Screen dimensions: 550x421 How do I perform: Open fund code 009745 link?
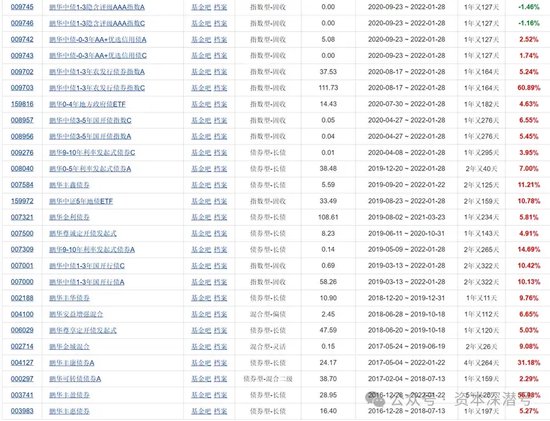click(x=22, y=7)
